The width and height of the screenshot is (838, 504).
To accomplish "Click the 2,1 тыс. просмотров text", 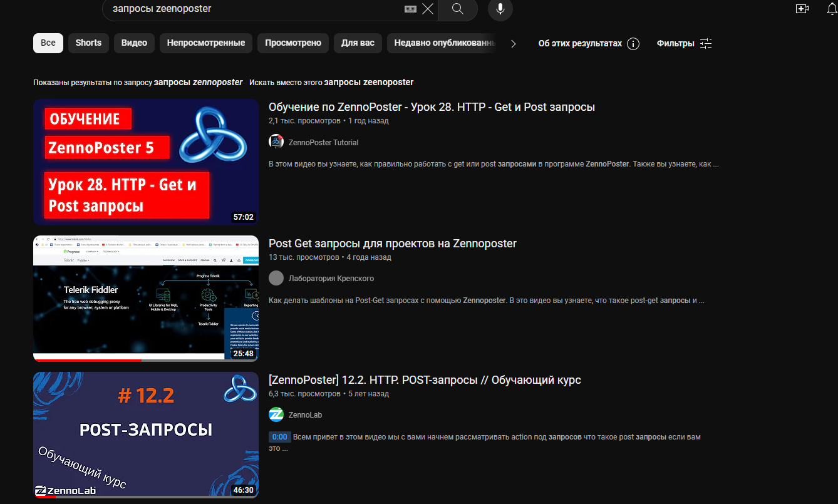I will pyautogui.click(x=304, y=121).
